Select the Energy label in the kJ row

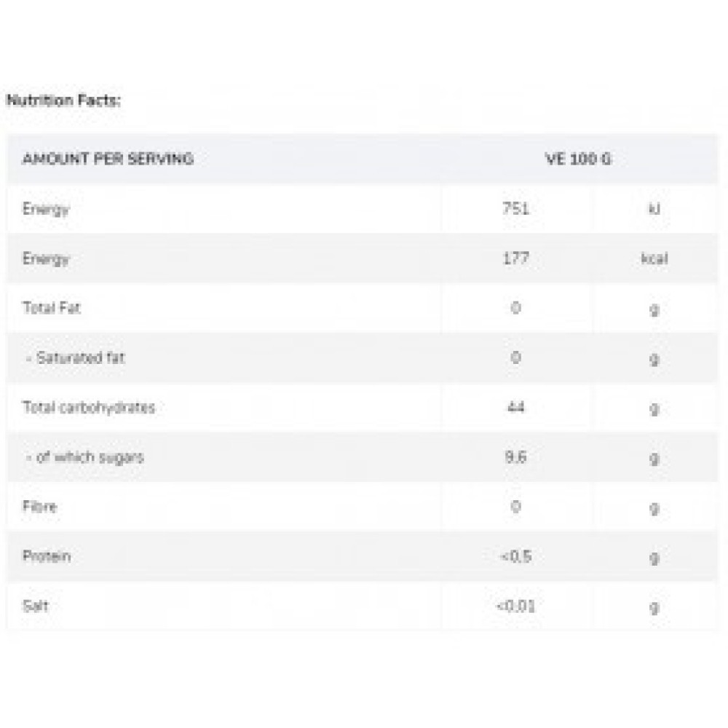[x=46, y=209]
